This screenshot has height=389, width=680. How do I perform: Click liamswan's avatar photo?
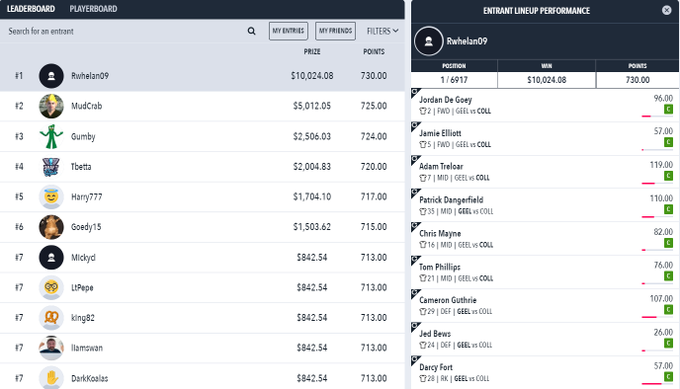(x=51, y=348)
